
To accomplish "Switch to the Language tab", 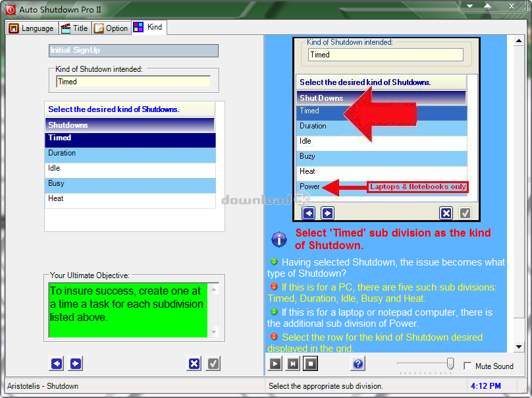I will click(32, 28).
